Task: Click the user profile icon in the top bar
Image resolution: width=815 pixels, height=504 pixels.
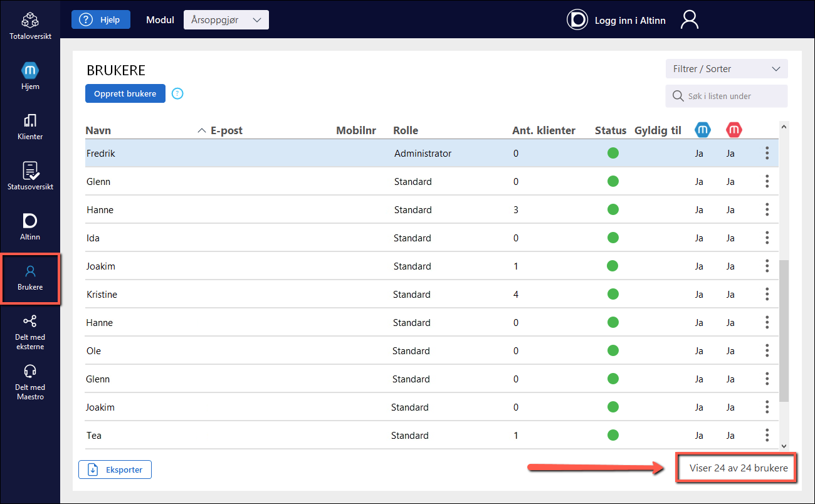Action: tap(690, 19)
